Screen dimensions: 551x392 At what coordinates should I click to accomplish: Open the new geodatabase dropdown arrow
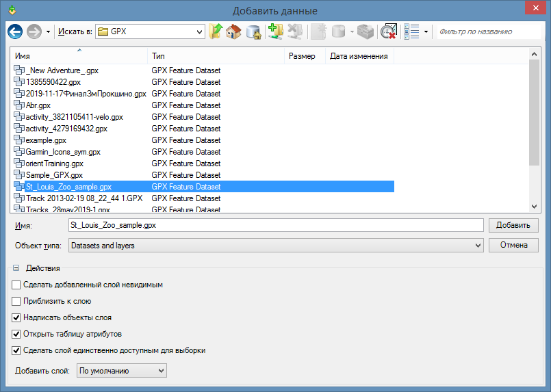click(352, 32)
